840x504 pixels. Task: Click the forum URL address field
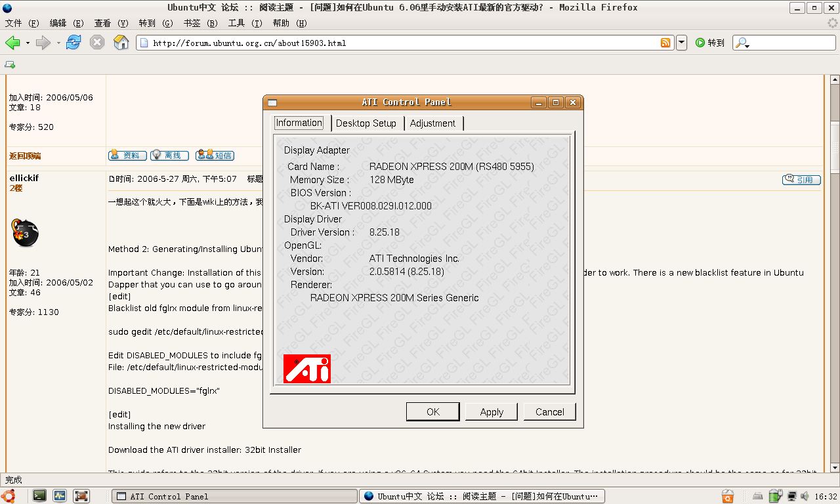coord(405,43)
